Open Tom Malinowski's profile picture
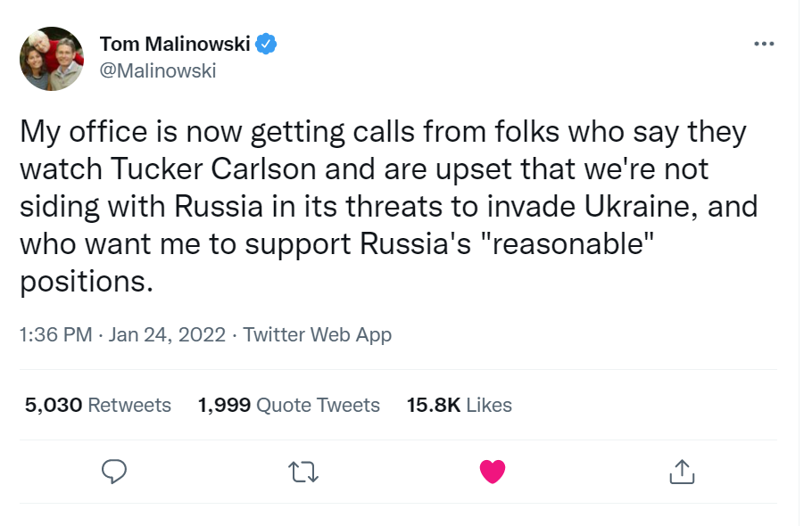 point(52,59)
